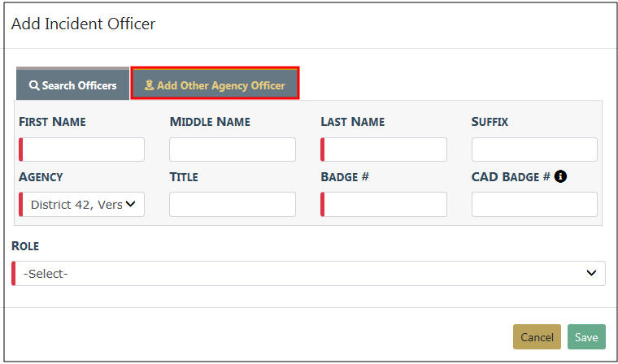
Task: Select the CAD Badge # input
Action: point(534,205)
